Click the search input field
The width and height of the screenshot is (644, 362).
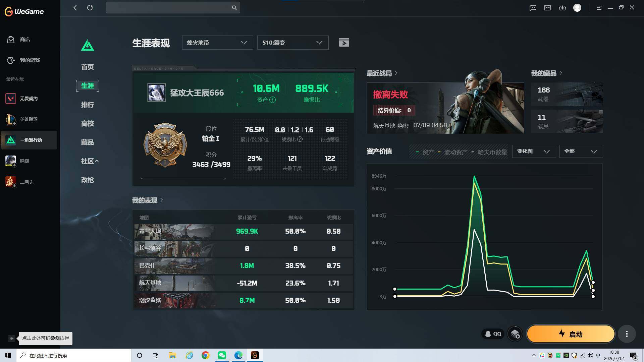(x=173, y=8)
